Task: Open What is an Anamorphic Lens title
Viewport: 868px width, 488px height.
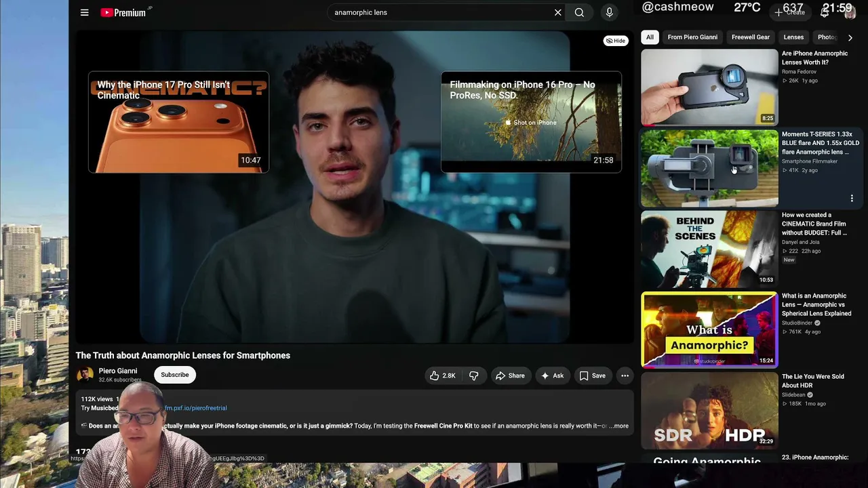Action: 816,304
